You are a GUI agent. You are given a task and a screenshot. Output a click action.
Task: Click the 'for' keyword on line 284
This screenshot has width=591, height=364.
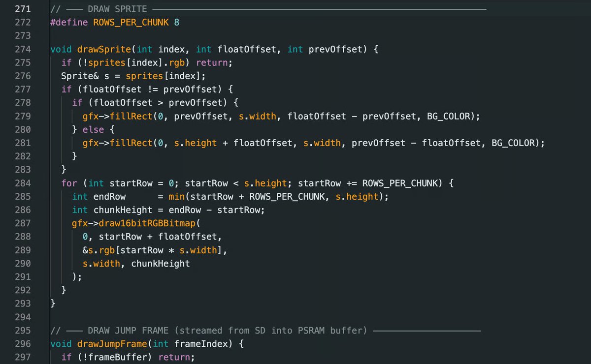(69, 183)
